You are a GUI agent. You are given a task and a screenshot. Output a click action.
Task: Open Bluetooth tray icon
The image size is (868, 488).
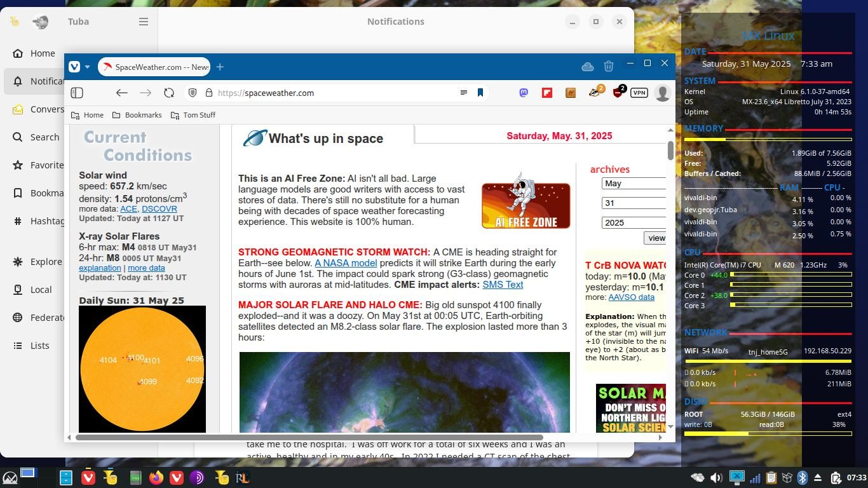[803, 478]
